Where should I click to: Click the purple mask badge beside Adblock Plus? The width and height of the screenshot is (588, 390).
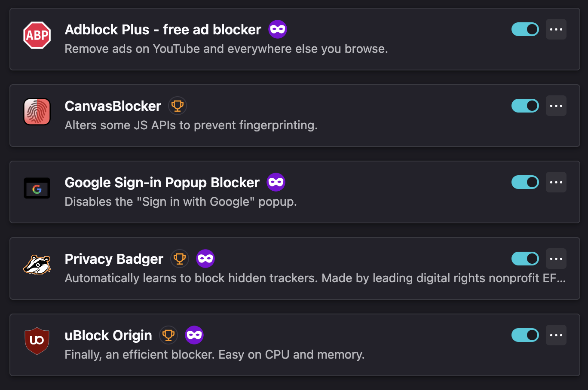[x=278, y=29]
